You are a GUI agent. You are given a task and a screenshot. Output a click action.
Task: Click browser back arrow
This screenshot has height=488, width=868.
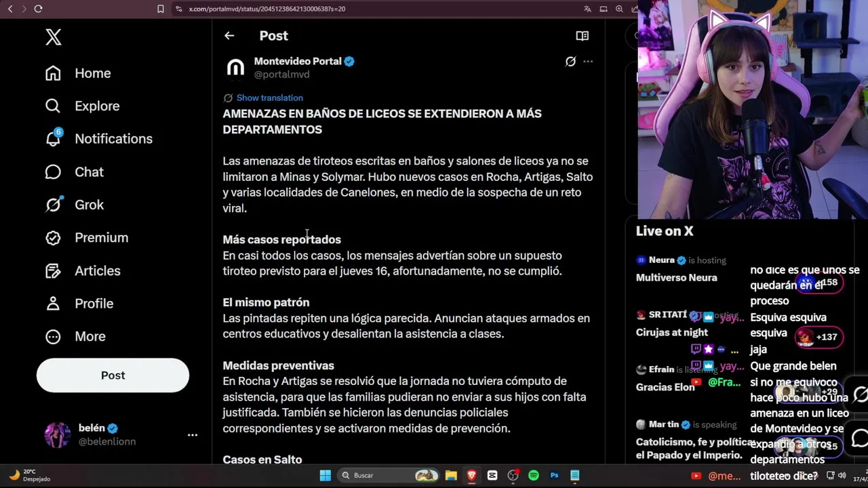(x=10, y=9)
